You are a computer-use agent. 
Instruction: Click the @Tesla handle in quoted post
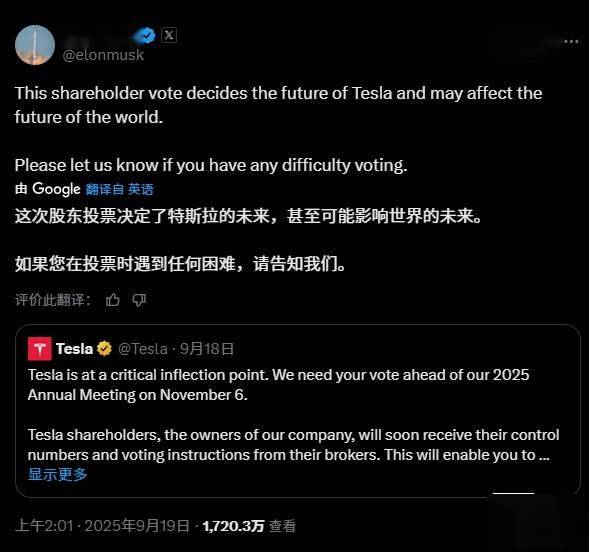tap(143, 349)
